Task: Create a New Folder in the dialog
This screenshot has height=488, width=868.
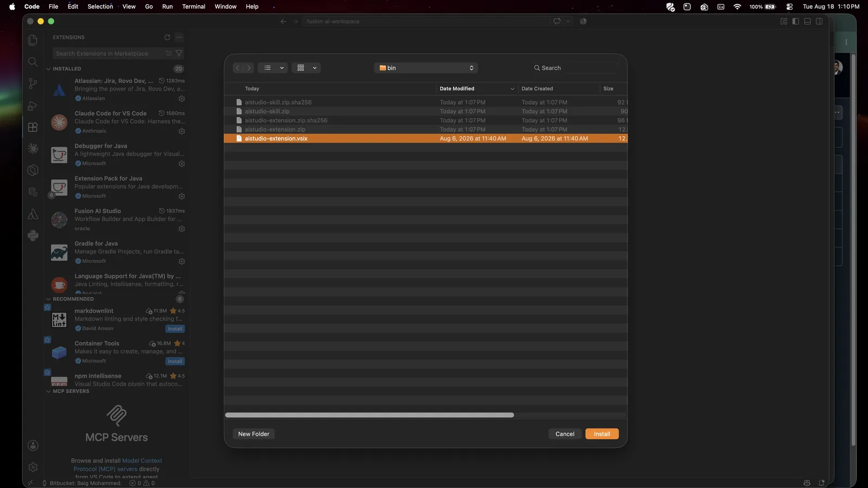Action: 253,434
